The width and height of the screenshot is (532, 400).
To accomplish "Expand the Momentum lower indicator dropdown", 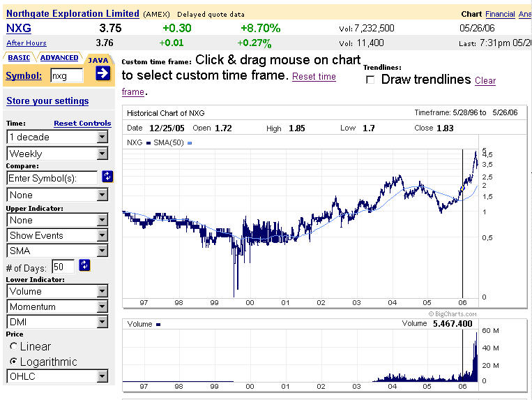I will (102, 306).
